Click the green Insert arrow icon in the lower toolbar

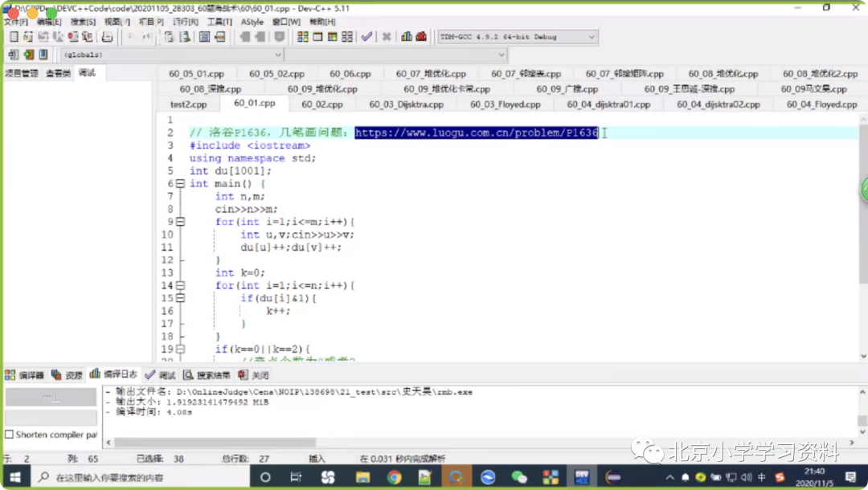coord(28,54)
